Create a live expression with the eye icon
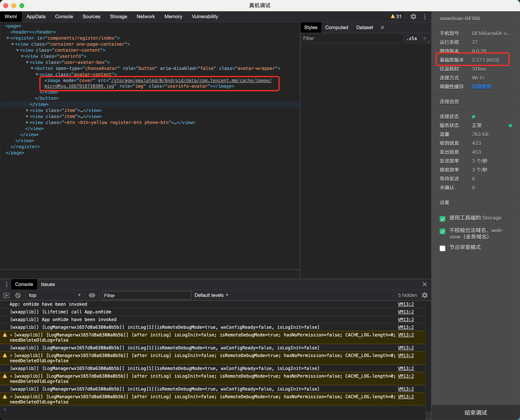The width and height of the screenshot is (520, 420). point(92,295)
